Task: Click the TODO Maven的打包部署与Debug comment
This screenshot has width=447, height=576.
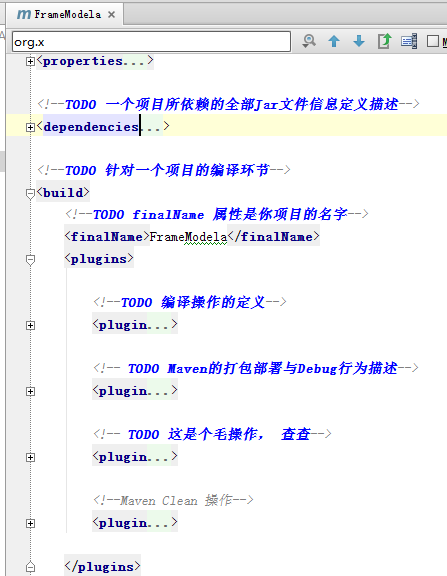Action: [x=256, y=368]
